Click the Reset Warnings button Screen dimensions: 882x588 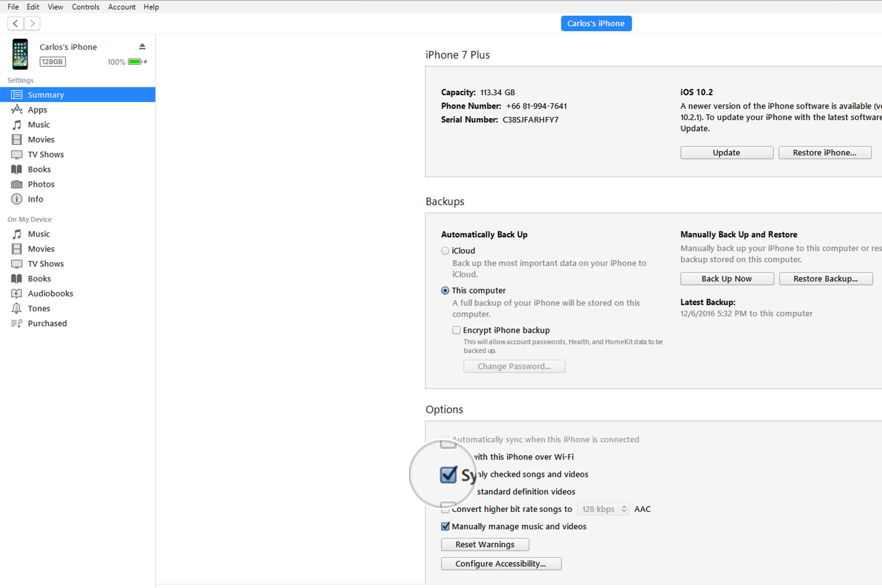coord(485,544)
